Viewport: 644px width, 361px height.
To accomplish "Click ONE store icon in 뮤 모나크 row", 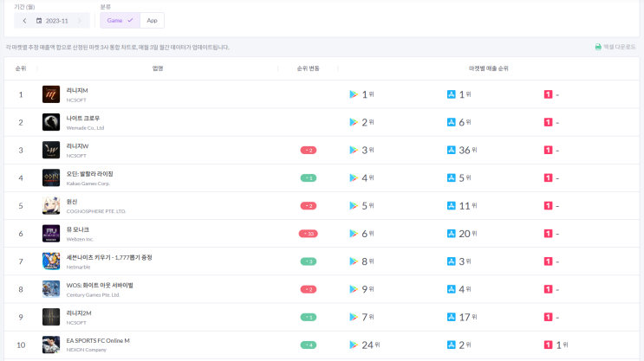I will (x=548, y=234).
